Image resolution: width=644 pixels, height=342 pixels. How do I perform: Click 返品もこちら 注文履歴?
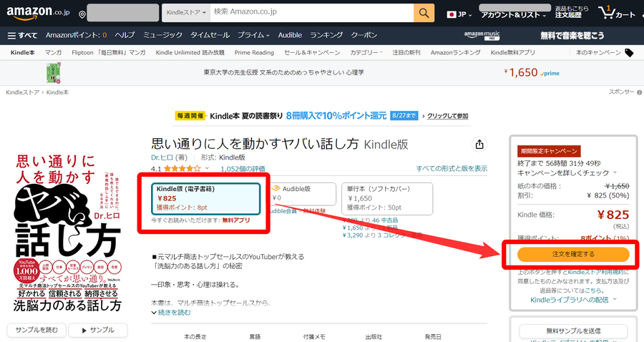[x=572, y=12]
